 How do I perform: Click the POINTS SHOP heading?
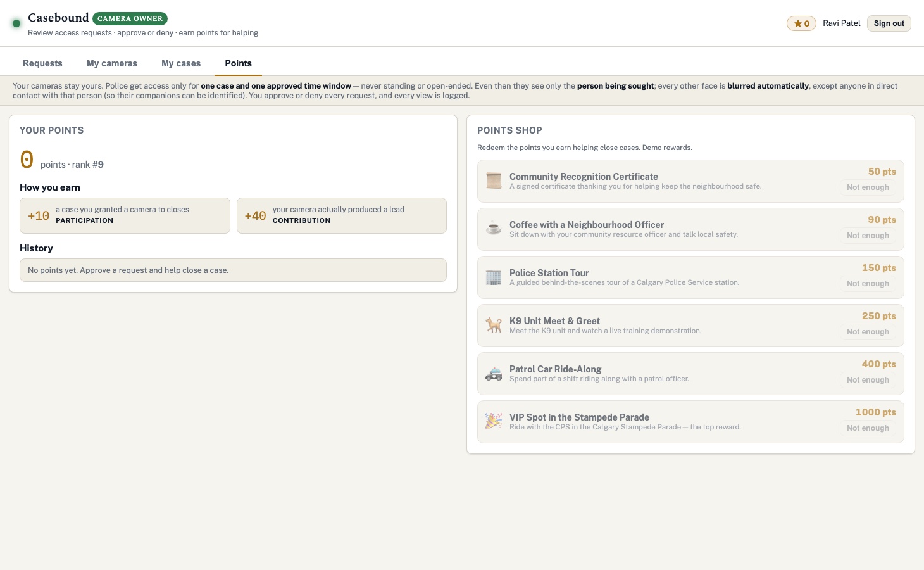[x=509, y=130]
